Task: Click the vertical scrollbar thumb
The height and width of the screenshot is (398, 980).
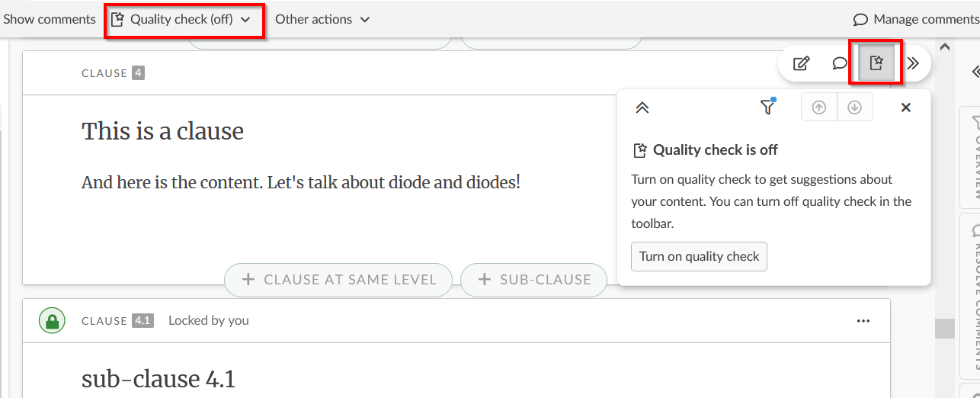Action: [945, 329]
